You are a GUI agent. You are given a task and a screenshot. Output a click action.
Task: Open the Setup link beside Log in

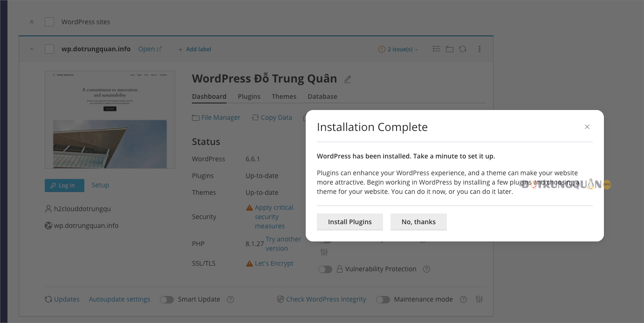pyautogui.click(x=100, y=185)
